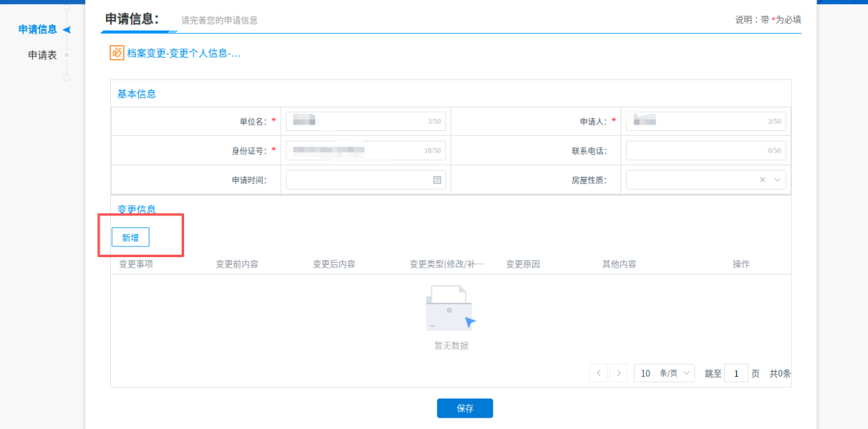Click the 新增 button
The width and height of the screenshot is (868, 429).
click(130, 237)
